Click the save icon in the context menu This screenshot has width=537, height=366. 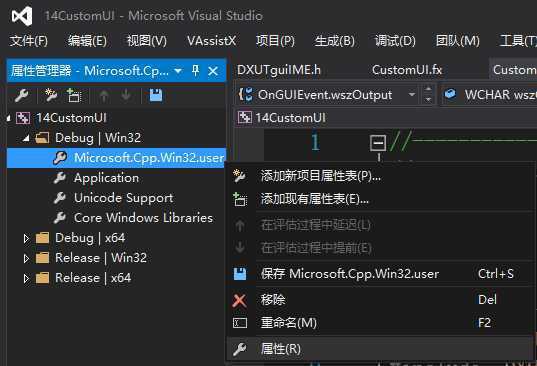(240, 274)
